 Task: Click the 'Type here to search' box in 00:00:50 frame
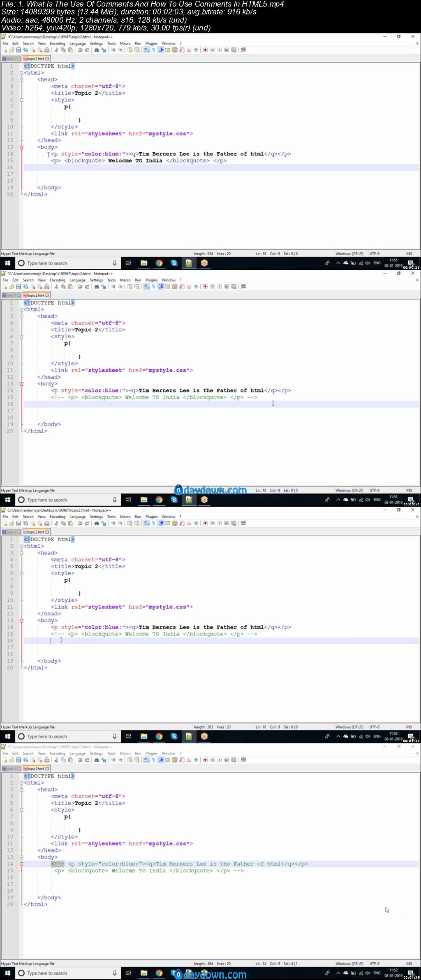pos(66,500)
